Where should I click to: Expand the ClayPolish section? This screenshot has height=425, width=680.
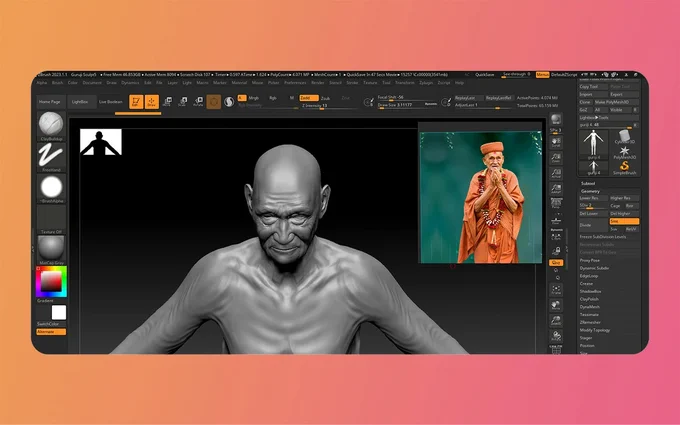coord(589,299)
